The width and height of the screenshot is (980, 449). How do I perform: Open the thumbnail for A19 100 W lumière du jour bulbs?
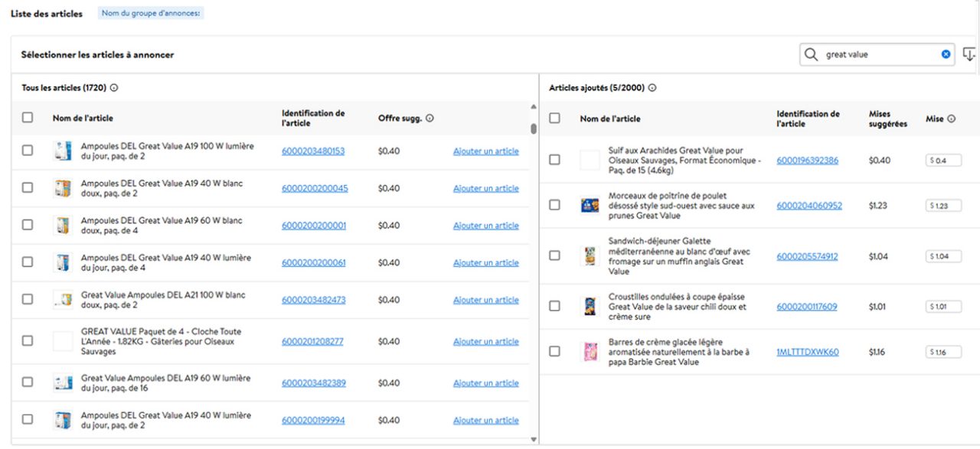tap(63, 151)
